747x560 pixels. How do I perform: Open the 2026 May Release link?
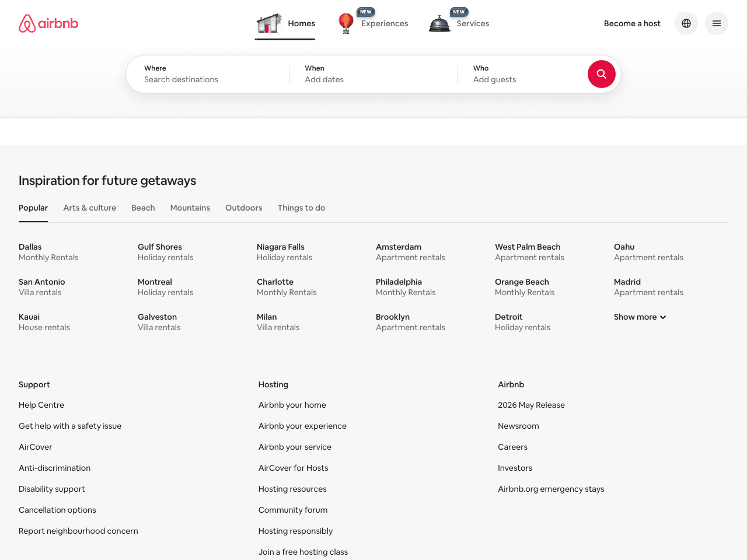tap(531, 405)
